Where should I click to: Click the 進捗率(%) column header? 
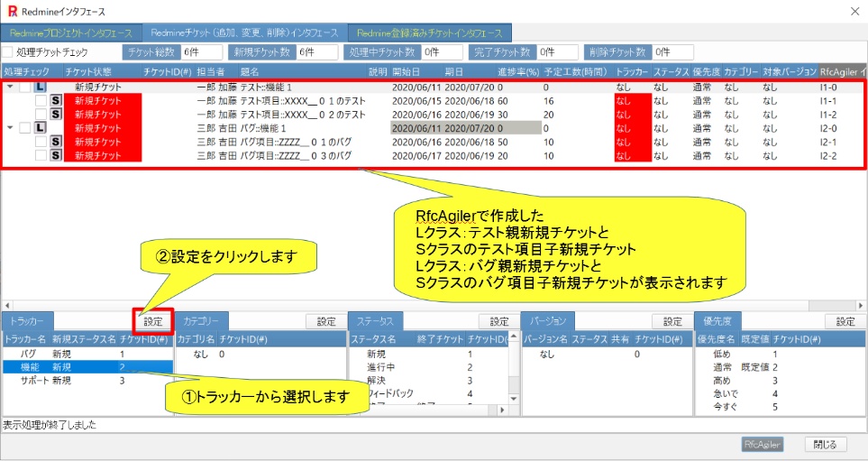[x=518, y=72]
